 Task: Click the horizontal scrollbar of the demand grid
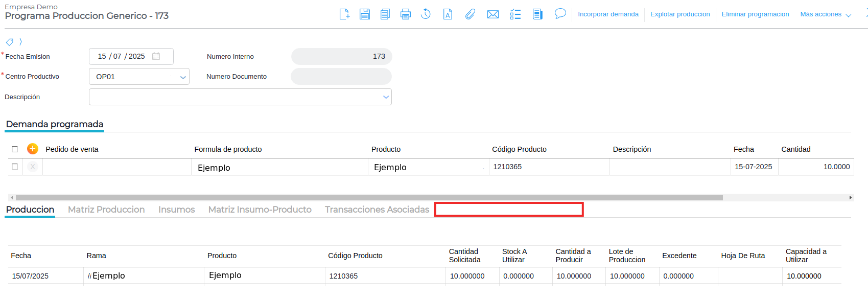click(369, 197)
